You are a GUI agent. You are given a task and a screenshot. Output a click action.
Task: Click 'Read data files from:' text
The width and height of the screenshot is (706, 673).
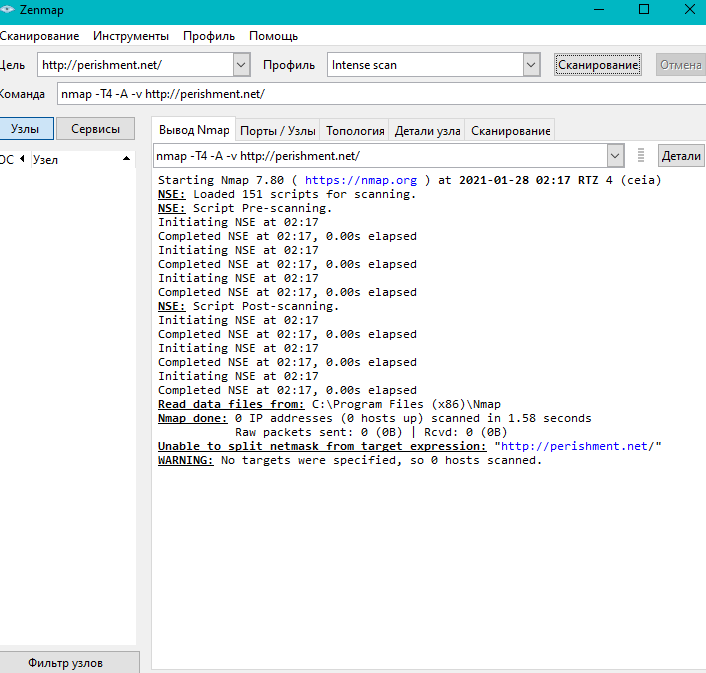click(231, 404)
